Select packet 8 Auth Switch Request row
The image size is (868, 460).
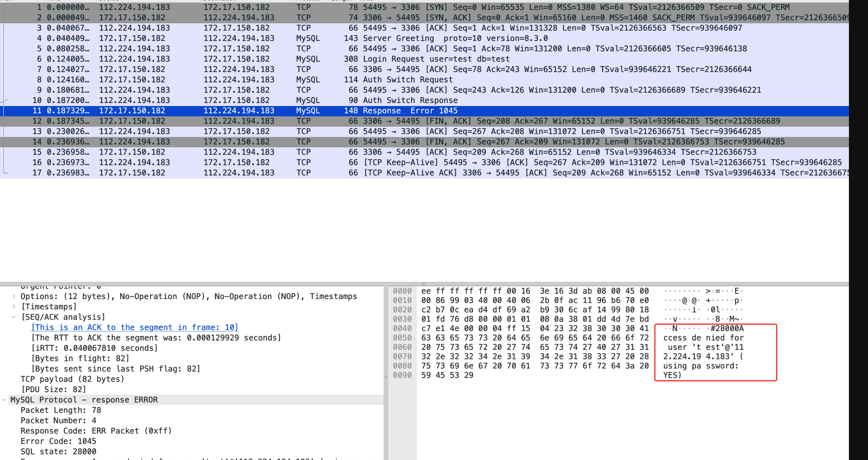tap(424, 79)
